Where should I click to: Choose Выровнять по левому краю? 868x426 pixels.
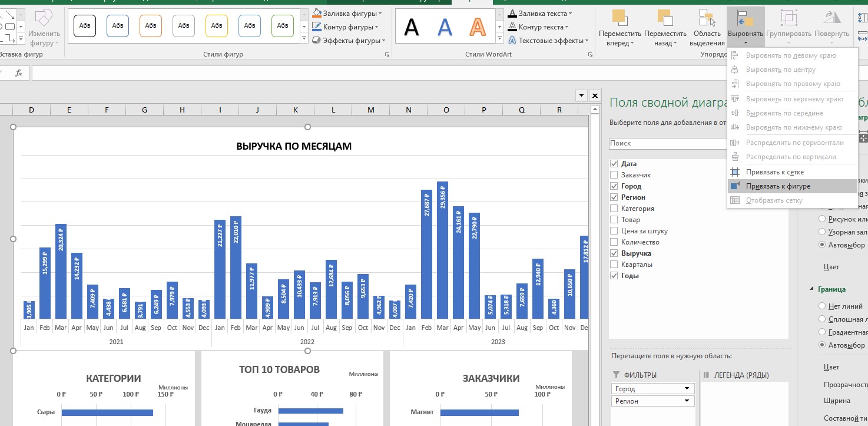(793, 55)
